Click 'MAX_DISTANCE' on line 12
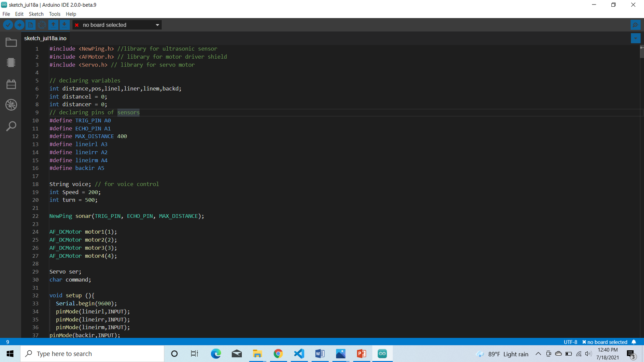The image size is (644, 362). pyautogui.click(x=94, y=136)
